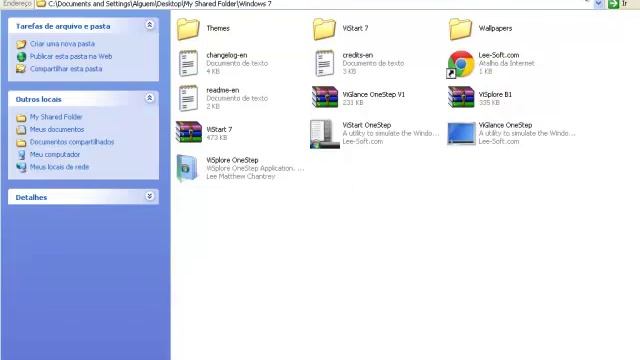The image size is (640, 360).
Task: Click Compartilhar esta pasta link
Action: (x=66, y=69)
